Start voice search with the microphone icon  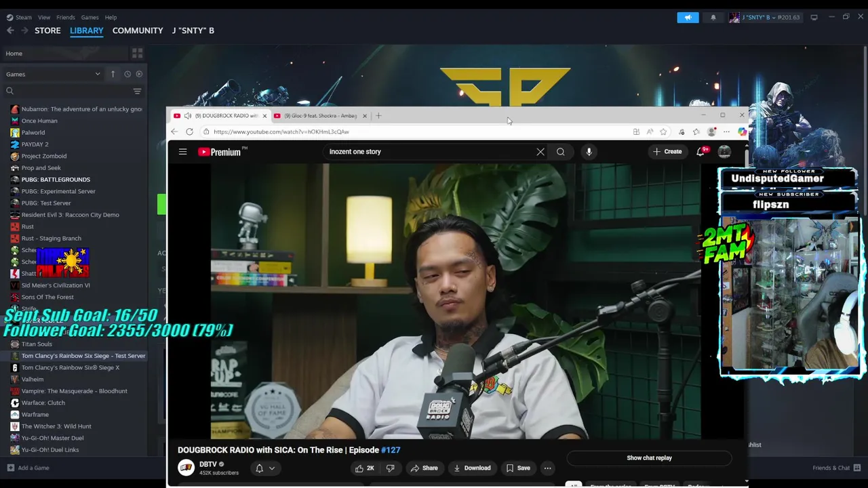click(589, 152)
